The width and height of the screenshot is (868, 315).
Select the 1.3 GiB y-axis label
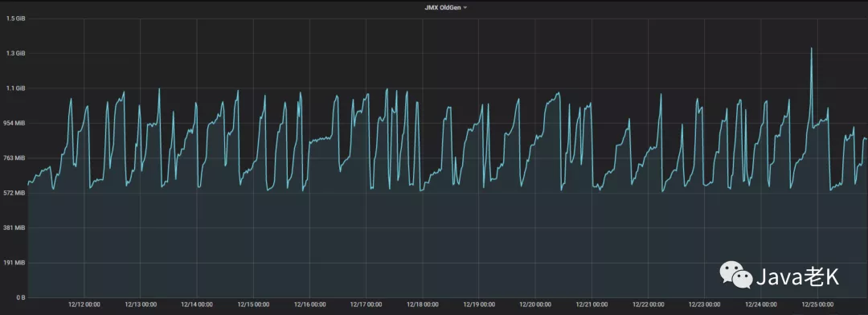16,53
